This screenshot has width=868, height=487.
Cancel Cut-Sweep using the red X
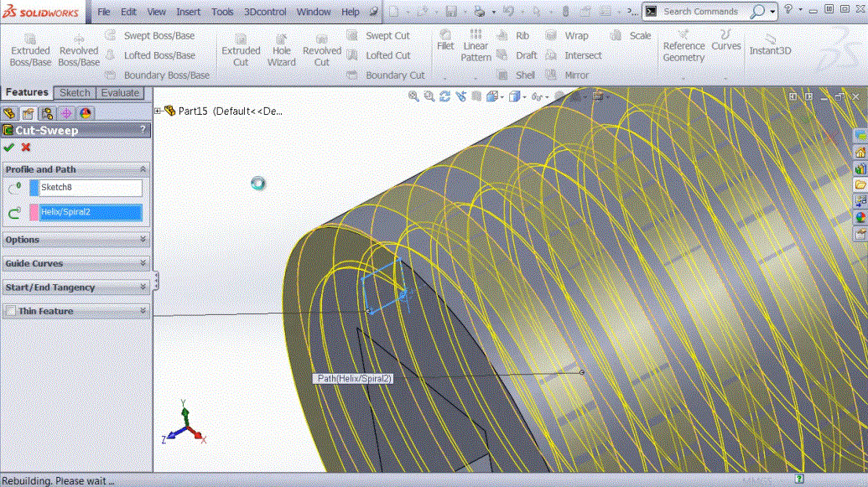pos(26,148)
